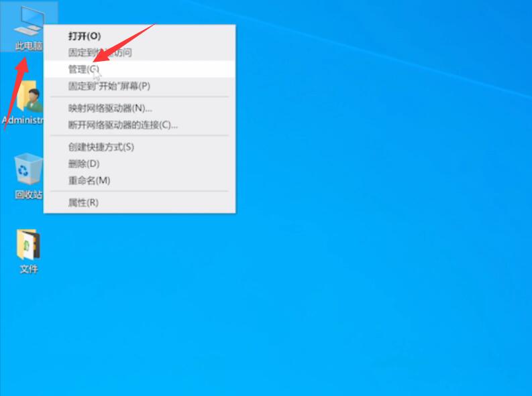The image size is (532, 396).
Task: Choose 固定到"开始"屏幕(P) entry
Action: coord(140,86)
